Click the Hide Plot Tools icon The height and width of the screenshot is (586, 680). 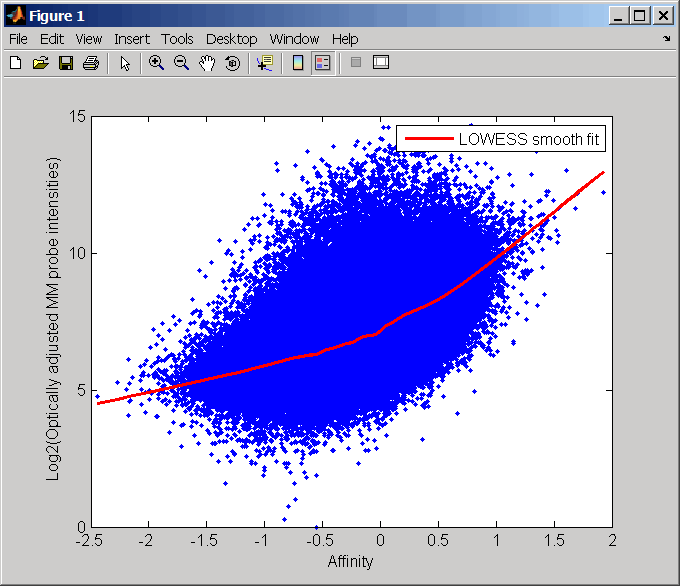(356, 62)
